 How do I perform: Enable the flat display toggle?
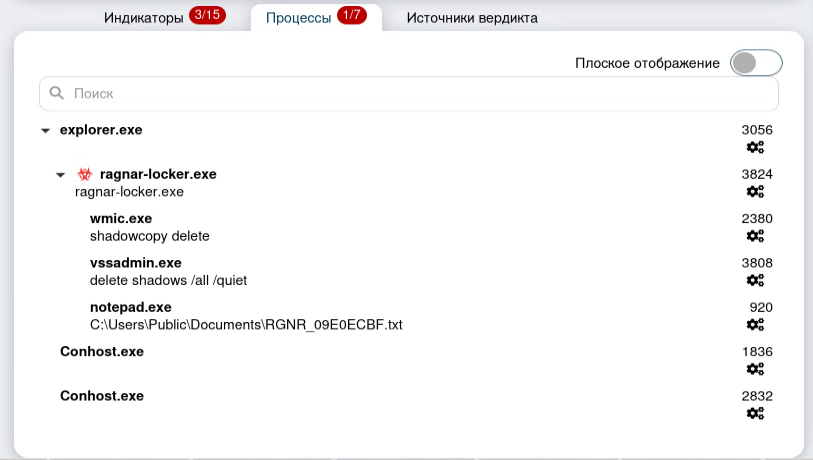click(x=755, y=63)
